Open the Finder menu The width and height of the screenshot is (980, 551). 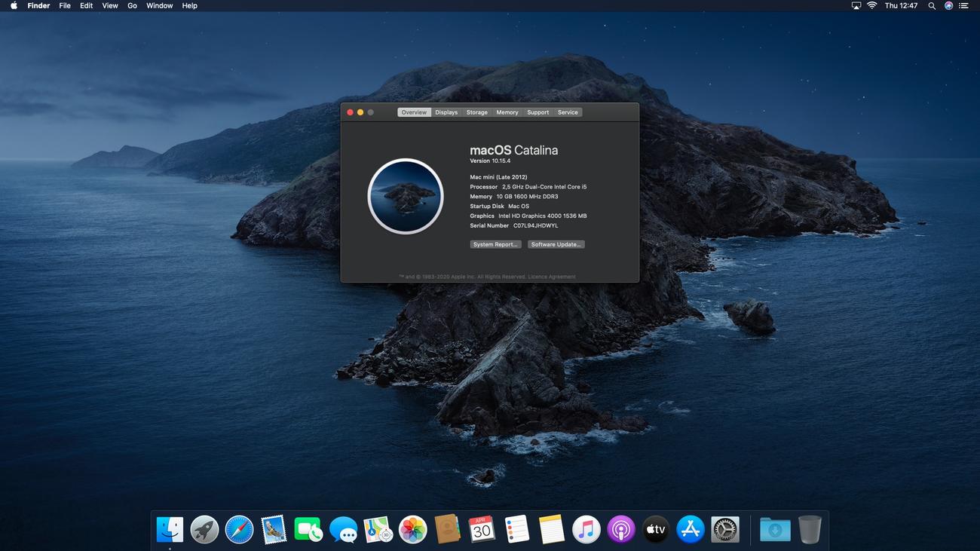click(x=38, y=5)
